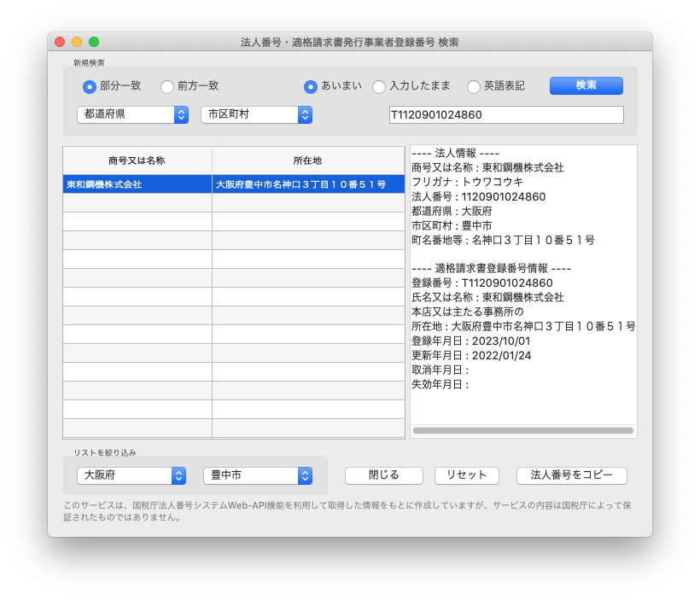Viewport: 700px width, 600px height.
Task: Click 法人番号をコピー button
Action: pyautogui.click(x=571, y=475)
